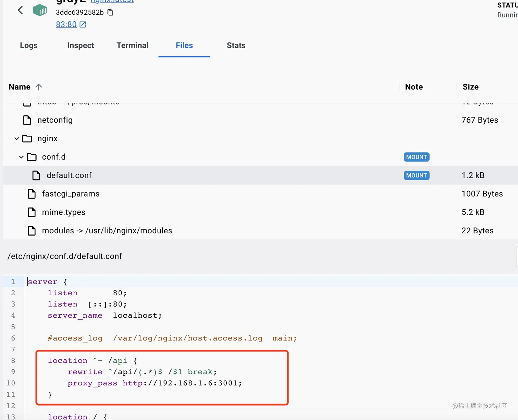Open the Stats tab

click(236, 45)
